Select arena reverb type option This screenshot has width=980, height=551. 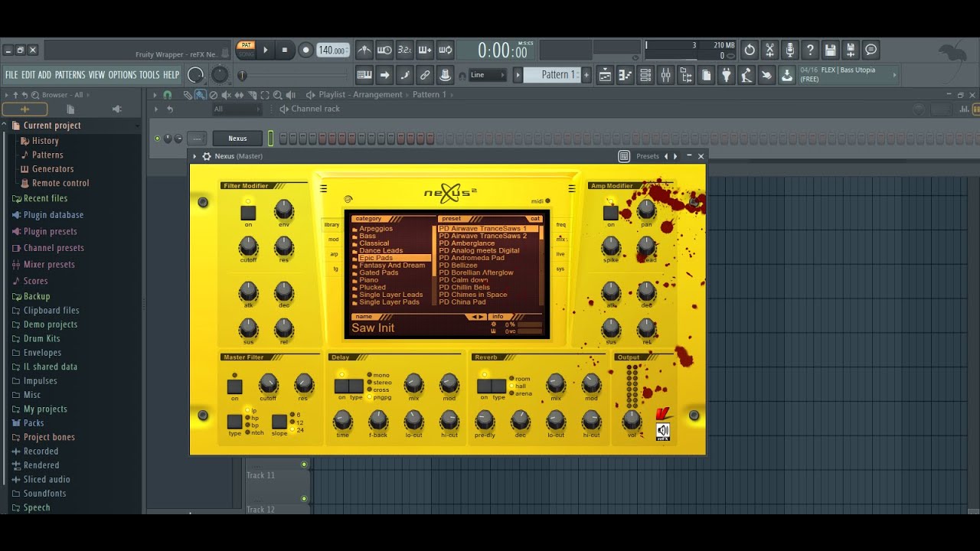[521, 393]
